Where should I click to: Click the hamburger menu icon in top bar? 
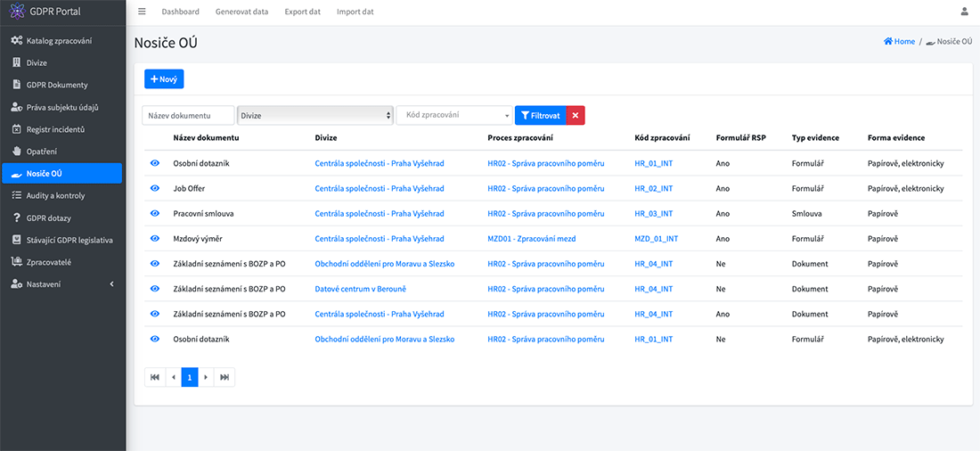pyautogui.click(x=142, y=12)
